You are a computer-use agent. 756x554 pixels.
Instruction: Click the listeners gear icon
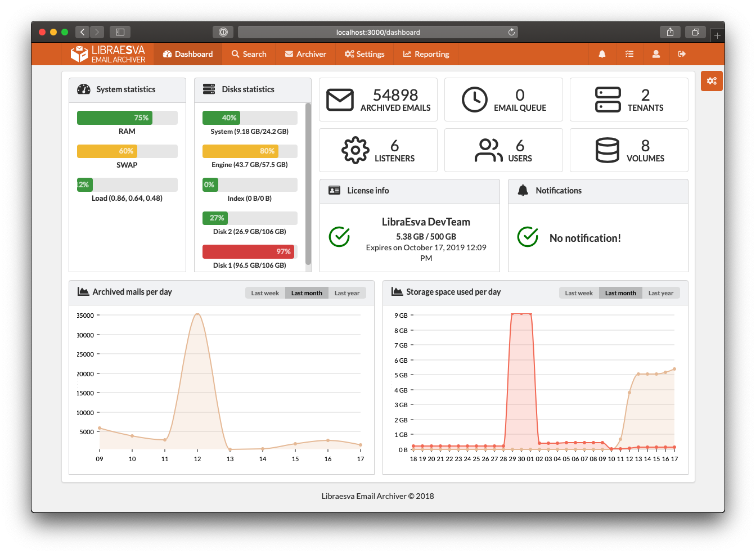[x=355, y=150]
